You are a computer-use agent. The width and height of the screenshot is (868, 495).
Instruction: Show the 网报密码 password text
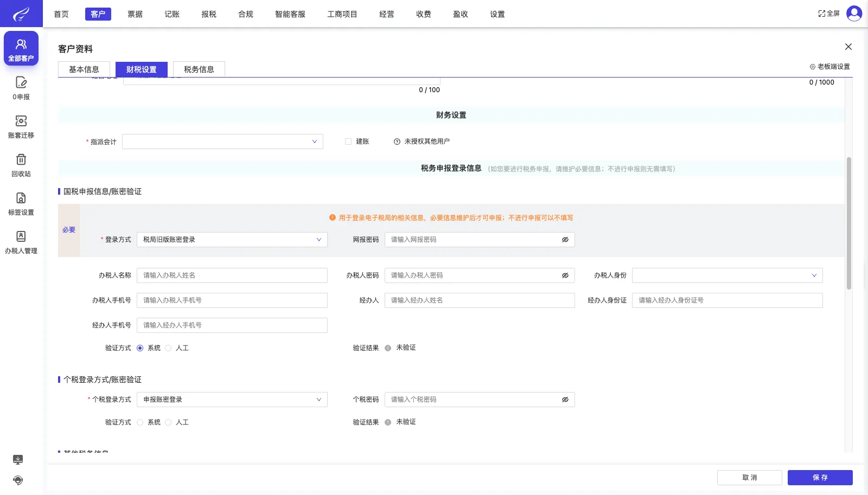point(565,240)
